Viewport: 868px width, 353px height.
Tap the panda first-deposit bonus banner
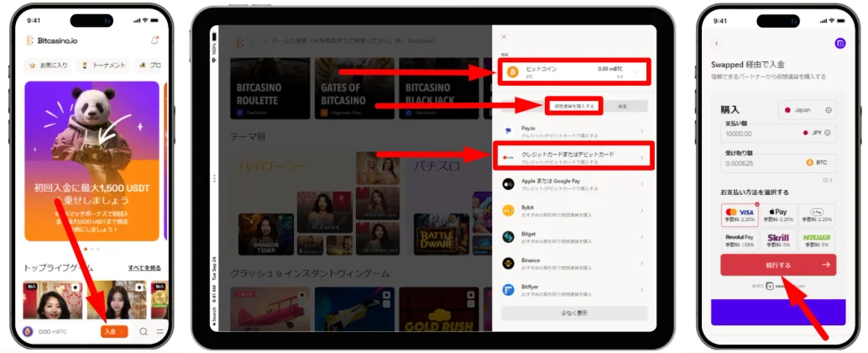coord(92,161)
